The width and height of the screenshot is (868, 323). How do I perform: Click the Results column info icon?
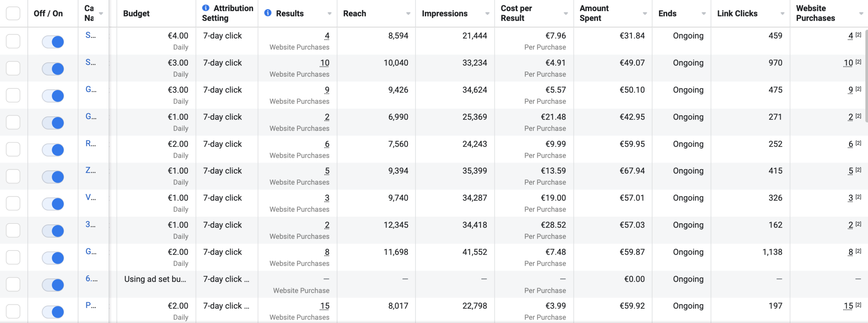coord(268,13)
